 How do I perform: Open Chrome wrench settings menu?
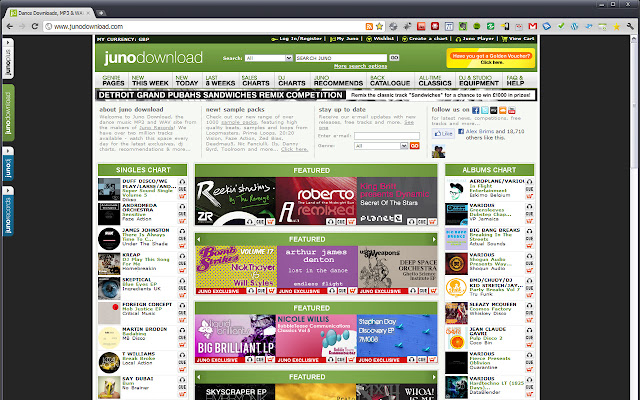click(x=630, y=27)
